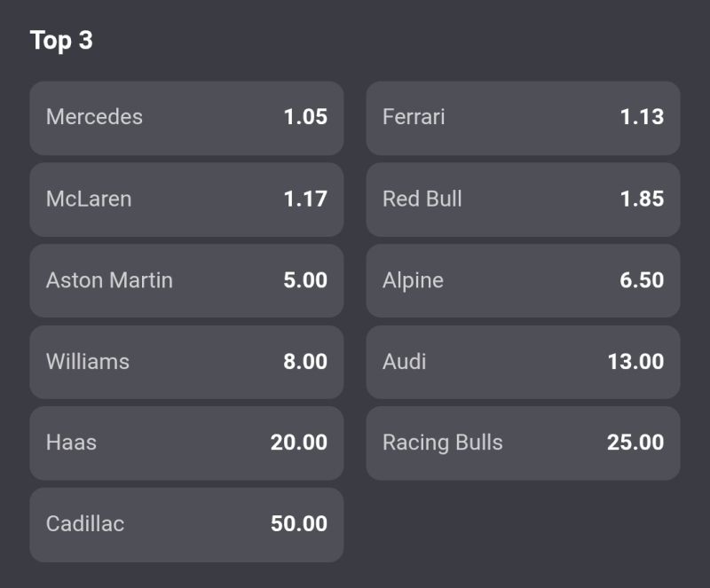Add Aston Martin to the bet slip

(186, 280)
